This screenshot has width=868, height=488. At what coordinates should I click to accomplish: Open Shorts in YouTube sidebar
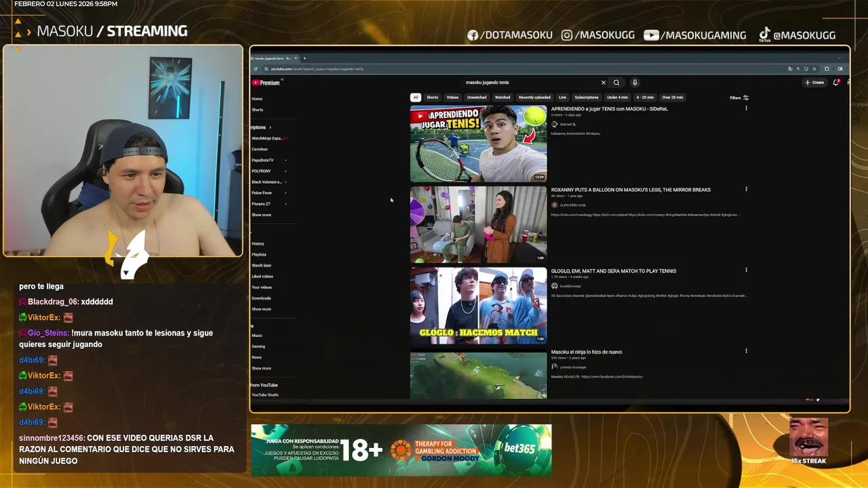tap(258, 110)
